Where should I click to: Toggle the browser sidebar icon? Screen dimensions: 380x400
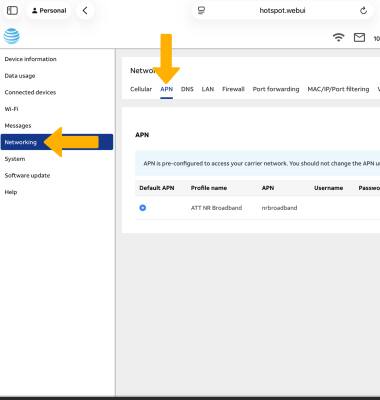(x=12, y=11)
